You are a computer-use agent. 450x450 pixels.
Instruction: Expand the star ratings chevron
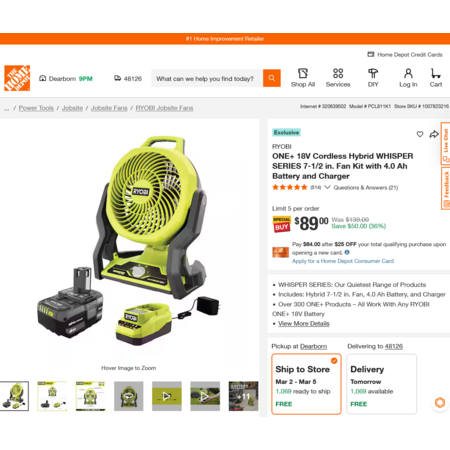pyautogui.click(x=327, y=187)
